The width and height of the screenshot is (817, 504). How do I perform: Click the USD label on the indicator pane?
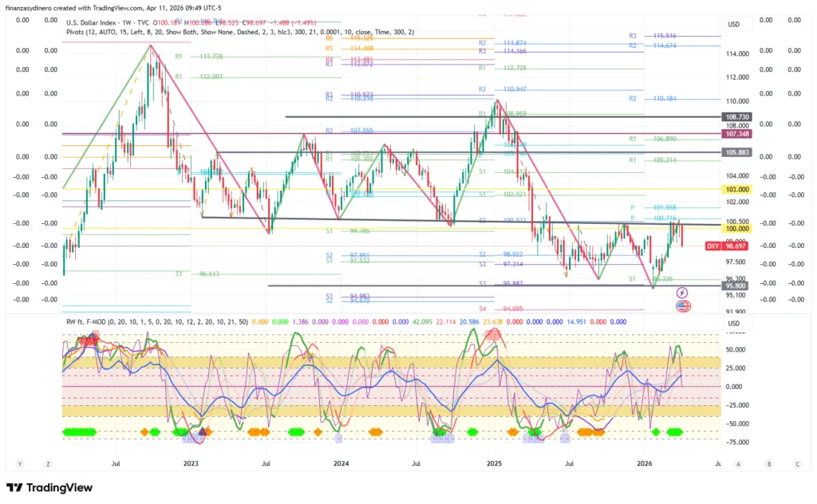[x=734, y=323]
